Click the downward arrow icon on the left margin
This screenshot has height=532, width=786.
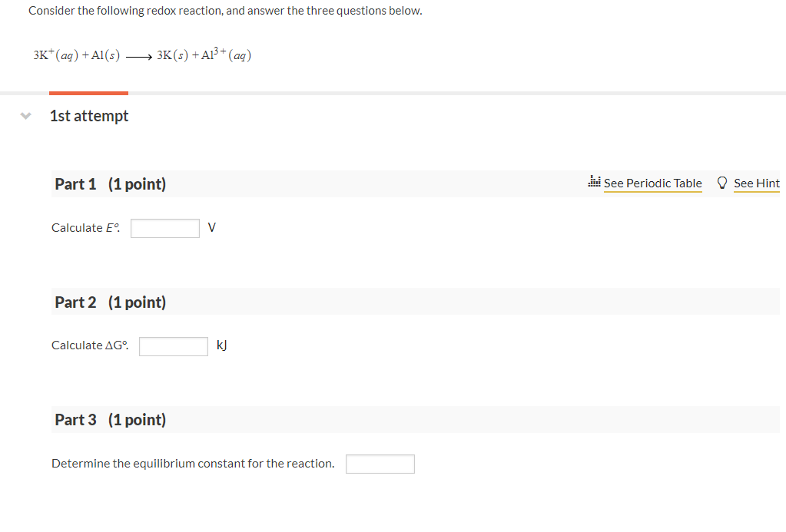25,115
